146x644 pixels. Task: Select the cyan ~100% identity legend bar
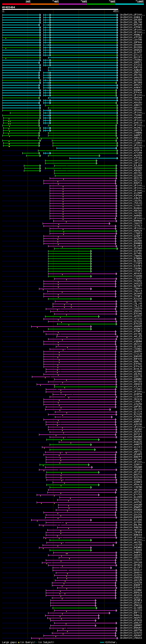(130, 4)
